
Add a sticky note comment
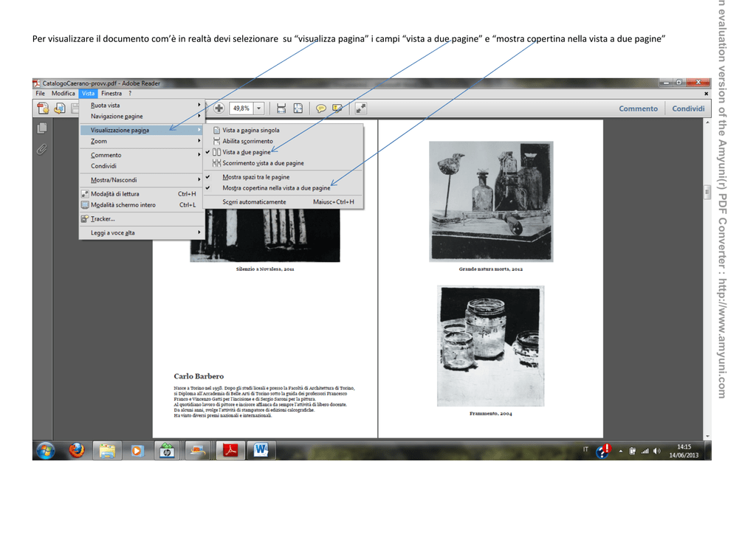320,108
